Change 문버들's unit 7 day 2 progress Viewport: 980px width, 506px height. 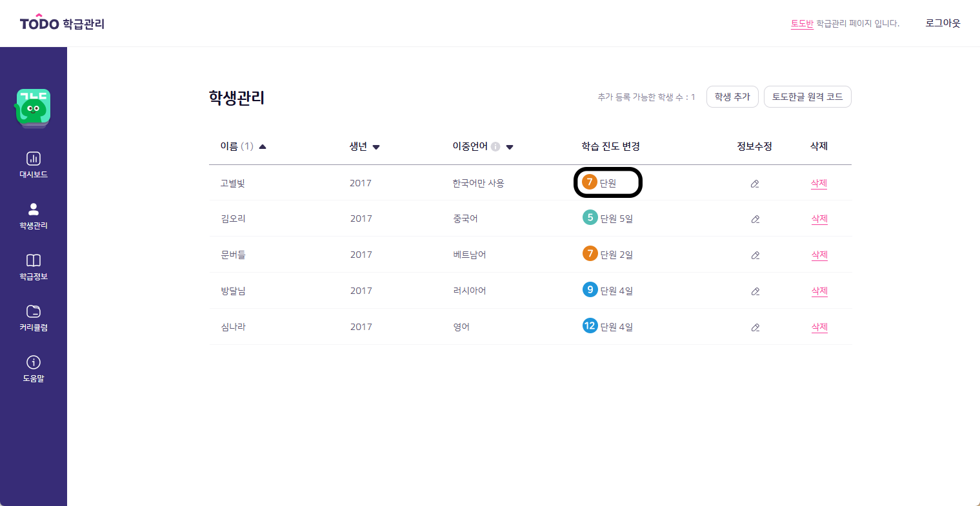[x=608, y=254]
